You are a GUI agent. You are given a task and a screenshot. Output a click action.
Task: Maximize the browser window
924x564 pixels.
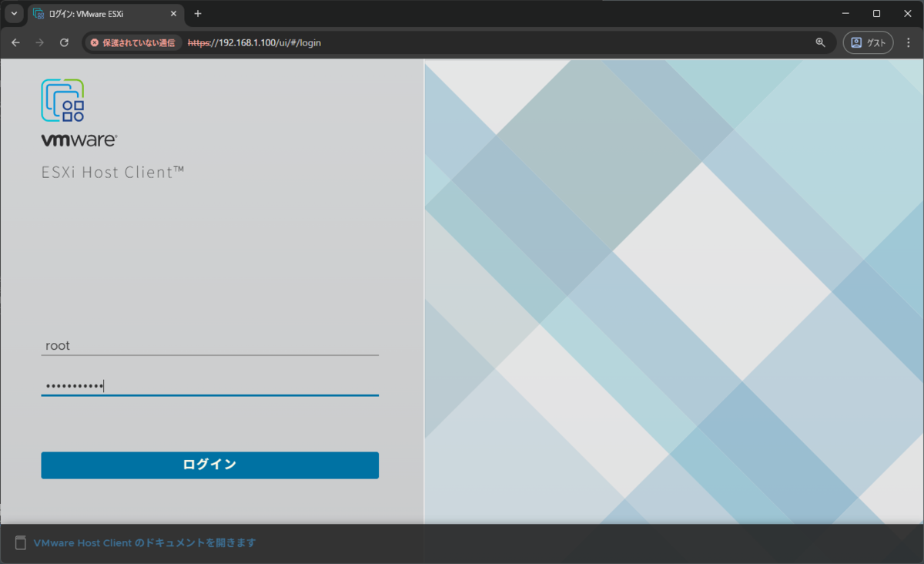[876, 13]
